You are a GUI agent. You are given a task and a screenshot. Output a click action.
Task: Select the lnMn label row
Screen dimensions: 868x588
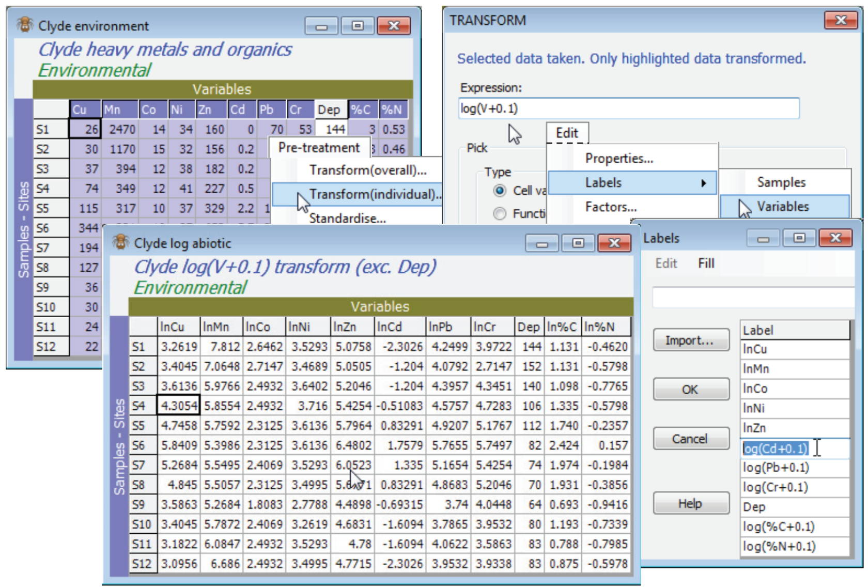(795, 369)
